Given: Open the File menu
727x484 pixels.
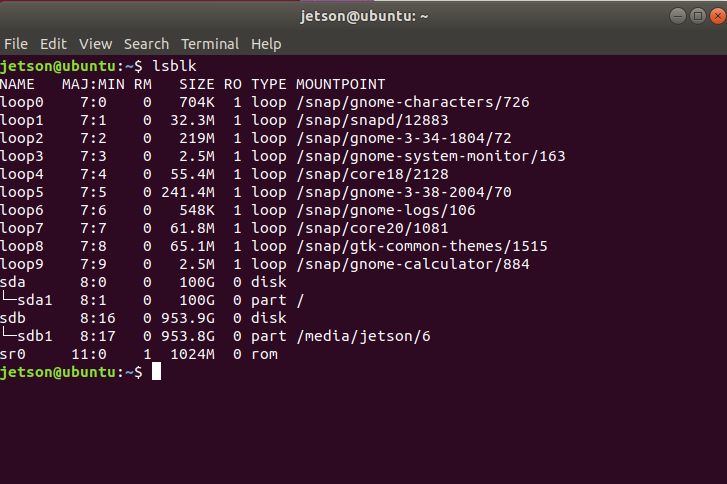Looking at the screenshot, I should 16,44.
